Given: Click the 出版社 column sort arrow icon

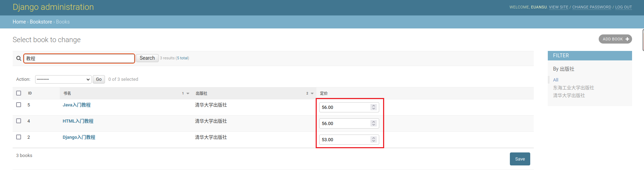Looking at the screenshot, I should tap(312, 93).
